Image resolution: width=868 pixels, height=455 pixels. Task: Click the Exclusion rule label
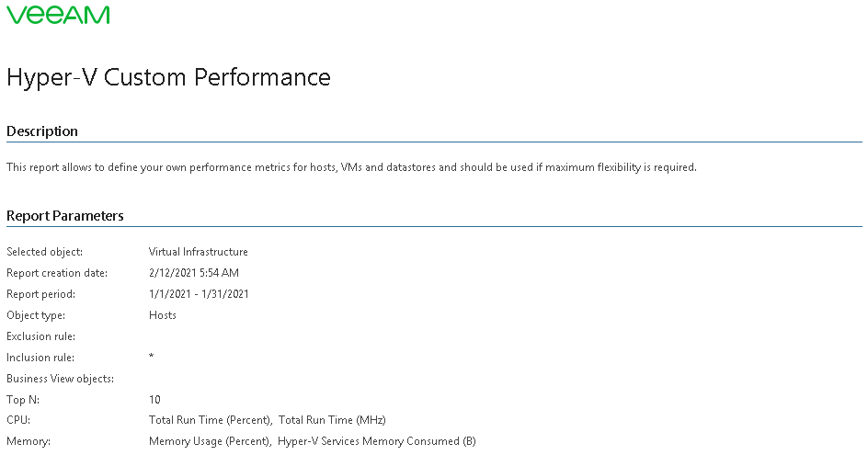40,336
